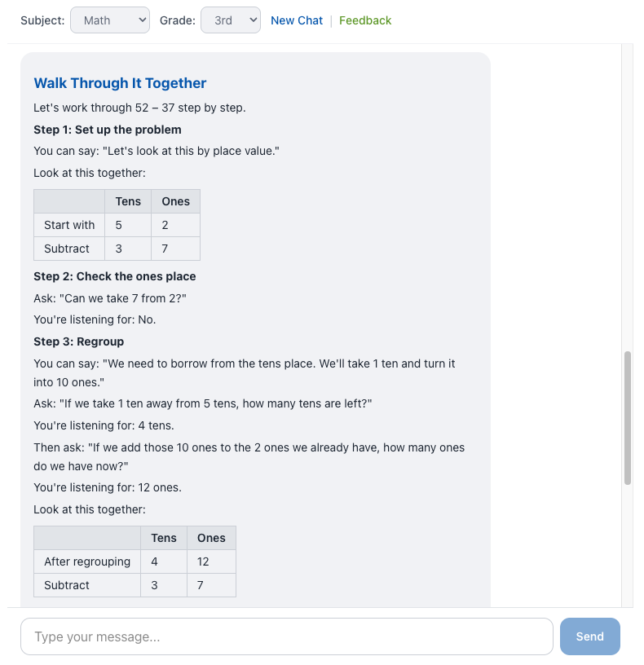Click the 'Step 1: Set up the problem' heading
The height and width of the screenshot is (665, 644).
[108, 130]
